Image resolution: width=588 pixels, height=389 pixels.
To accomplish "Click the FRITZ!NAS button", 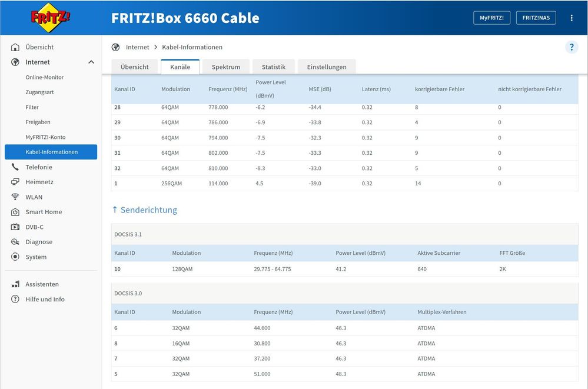I will (536, 18).
